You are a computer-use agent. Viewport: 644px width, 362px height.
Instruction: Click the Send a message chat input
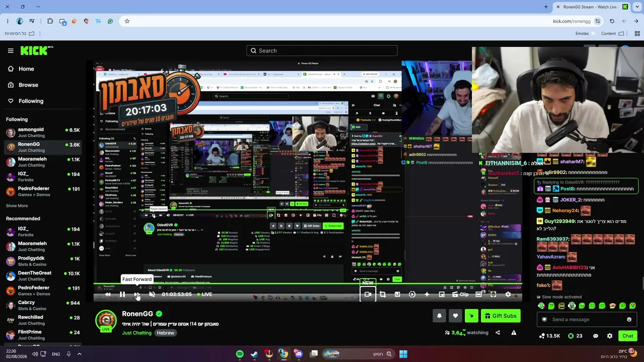(586, 319)
